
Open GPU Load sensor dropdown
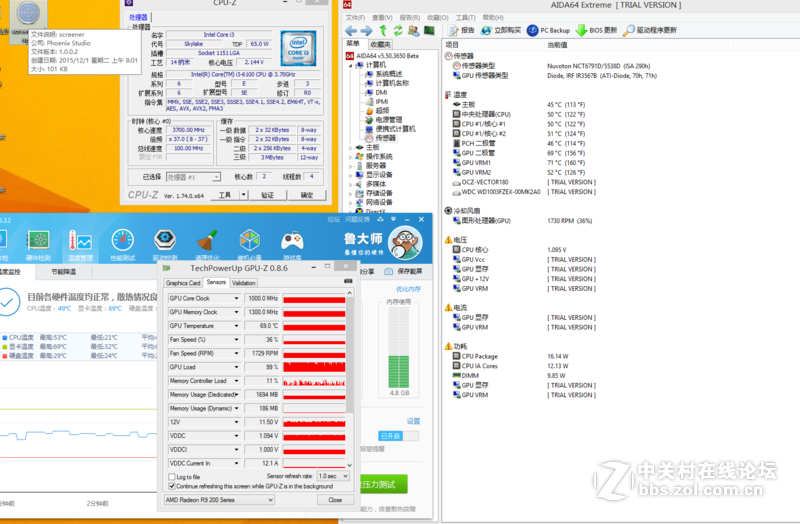(236, 367)
